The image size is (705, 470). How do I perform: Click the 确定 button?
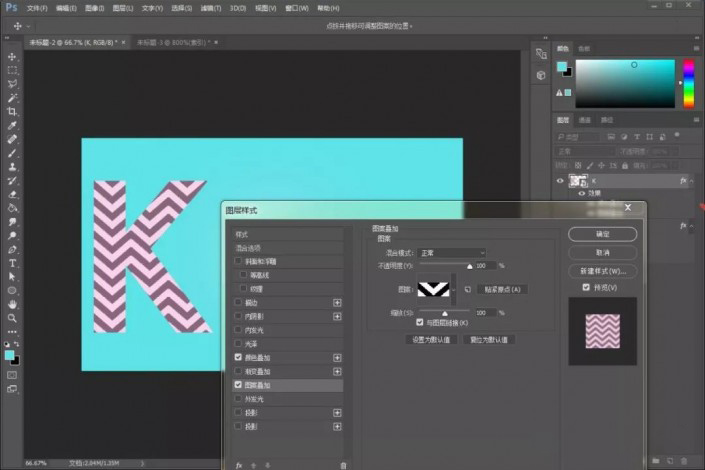(x=602, y=234)
